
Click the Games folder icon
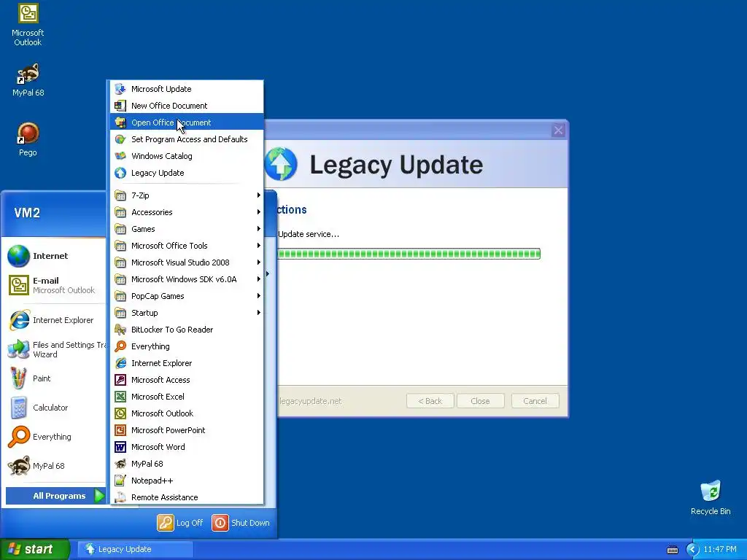(x=120, y=229)
